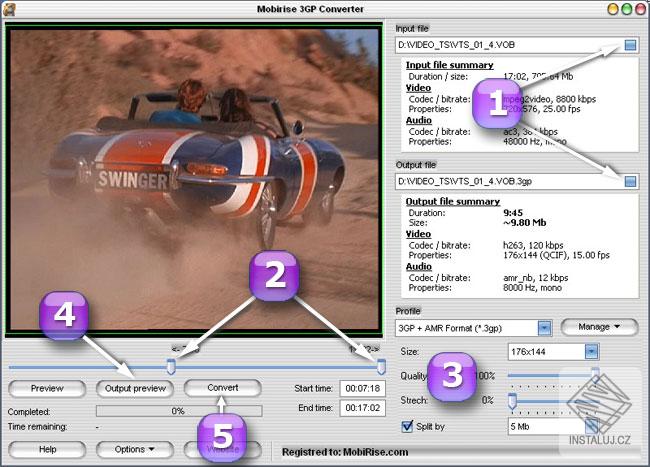Click the '8000 Hz, mono' properties value
Screen dimensions: 650x467
(532, 288)
